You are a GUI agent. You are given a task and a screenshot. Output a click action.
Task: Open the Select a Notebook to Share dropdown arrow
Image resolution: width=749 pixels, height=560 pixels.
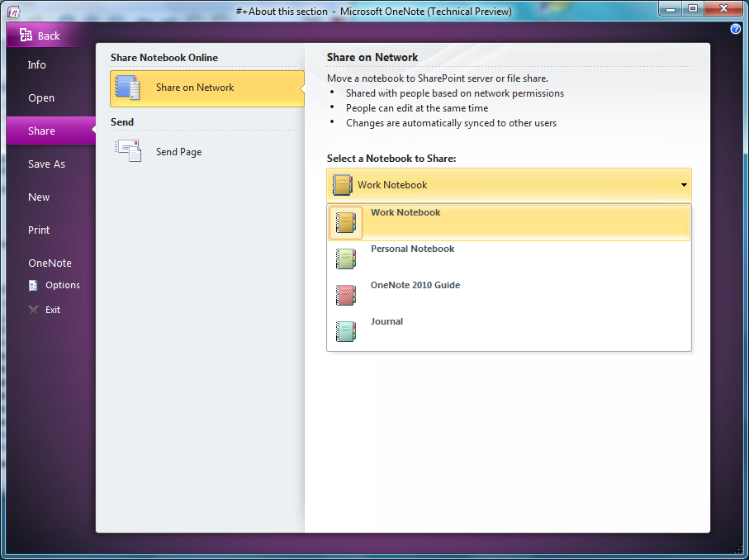pos(683,184)
